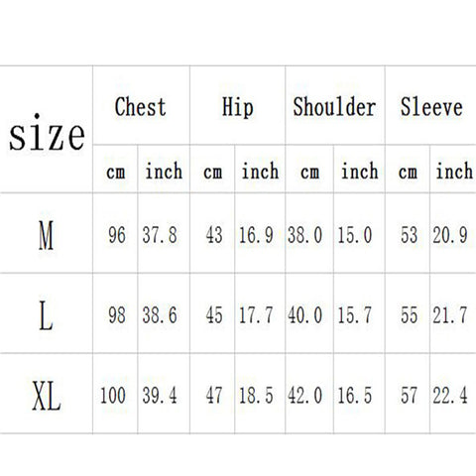Click the 17.7 hip inch value
This screenshot has height=476, width=476.
click(x=256, y=315)
